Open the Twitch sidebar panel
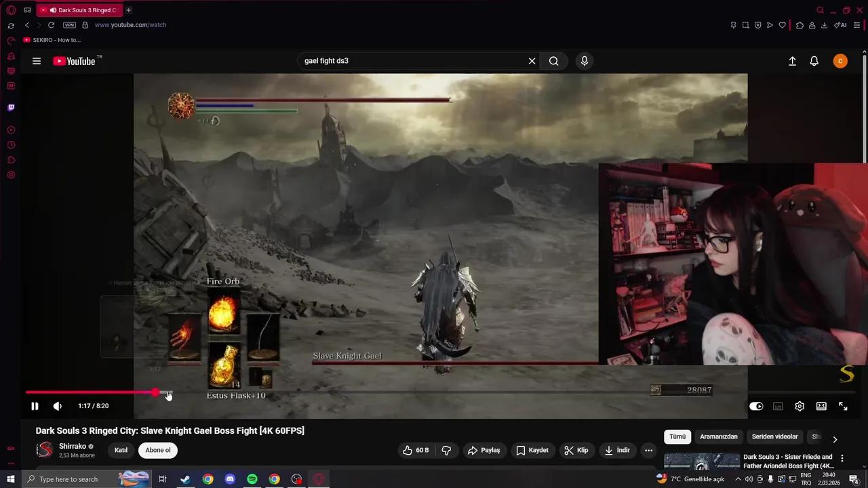Image resolution: width=868 pixels, height=488 pixels. [x=11, y=107]
